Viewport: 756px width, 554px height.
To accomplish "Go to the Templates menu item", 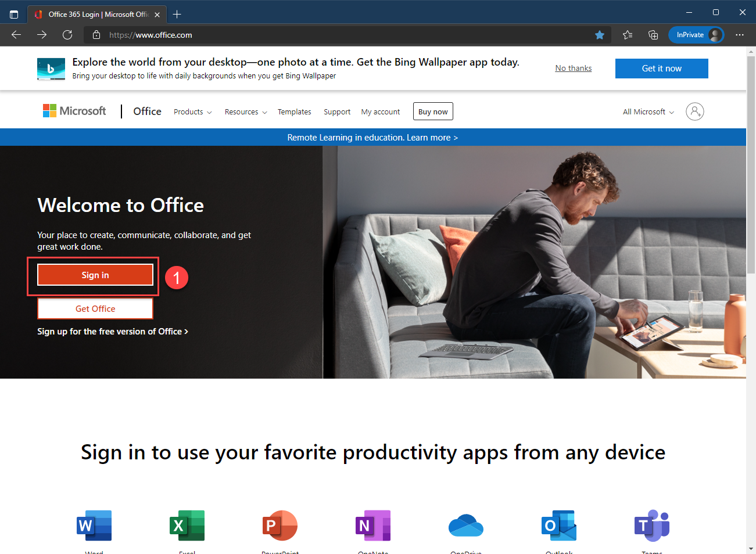I will [294, 112].
